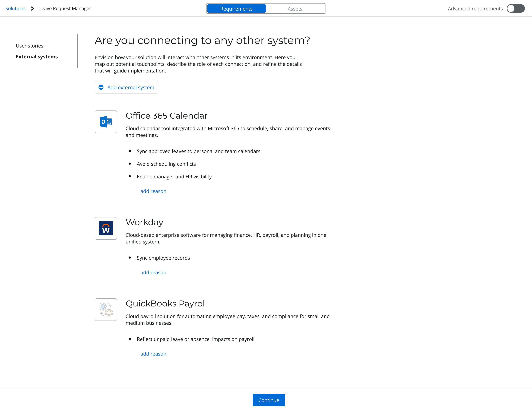The width and height of the screenshot is (532, 412).
Task: Click the QuickBooks Payroll gears icon
Action: click(x=106, y=309)
